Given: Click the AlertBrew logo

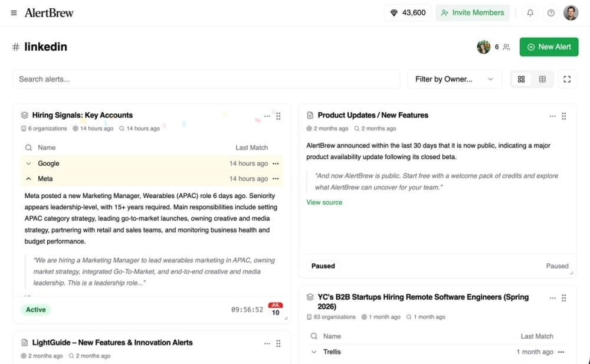Looking at the screenshot, I should (49, 13).
